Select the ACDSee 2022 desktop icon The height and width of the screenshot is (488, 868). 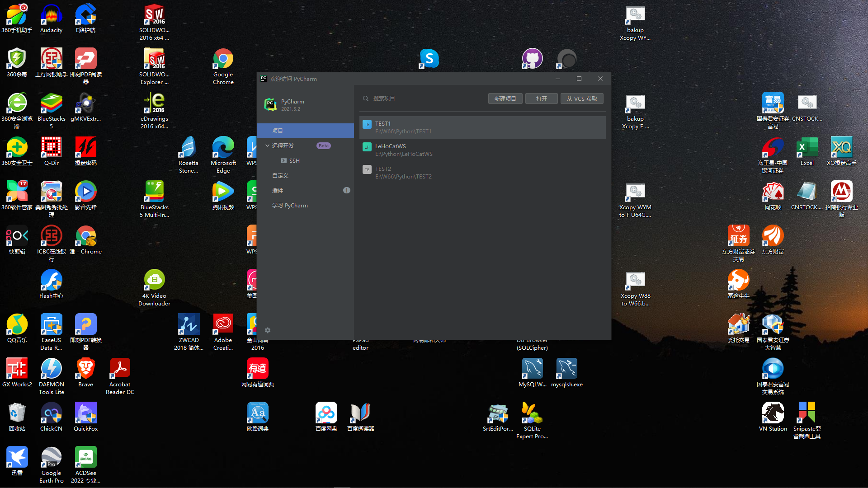[86, 465]
